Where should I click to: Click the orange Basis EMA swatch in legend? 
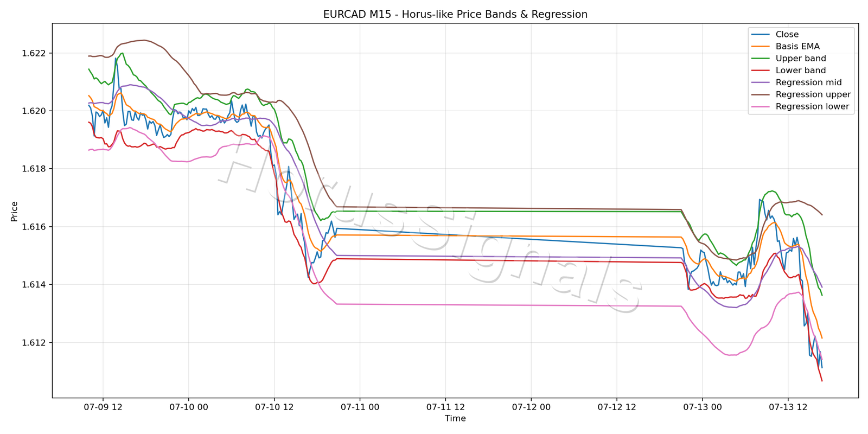[x=761, y=47]
